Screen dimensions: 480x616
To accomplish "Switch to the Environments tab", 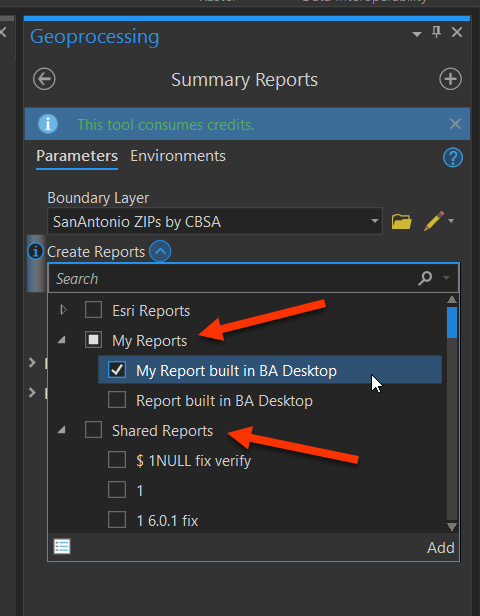I will [x=178, y=156].
